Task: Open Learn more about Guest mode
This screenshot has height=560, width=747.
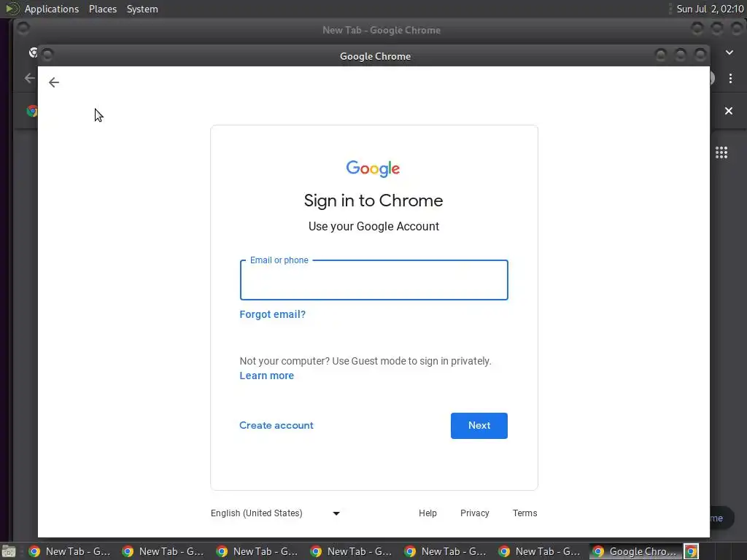Action: pyautogui.click(x=266, y=376)
